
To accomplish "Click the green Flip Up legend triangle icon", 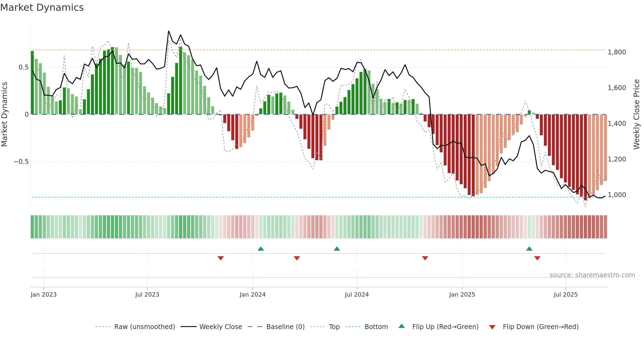I will click(x=401, y=326).
